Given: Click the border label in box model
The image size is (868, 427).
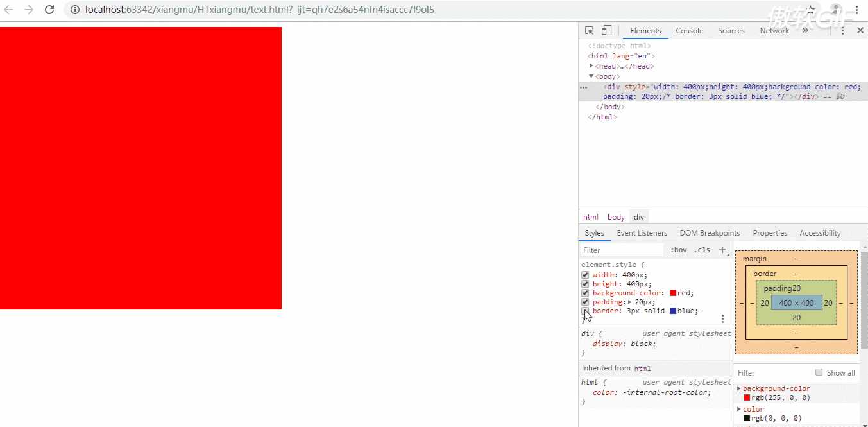Looking at the screenshot, I should point(765,274).
